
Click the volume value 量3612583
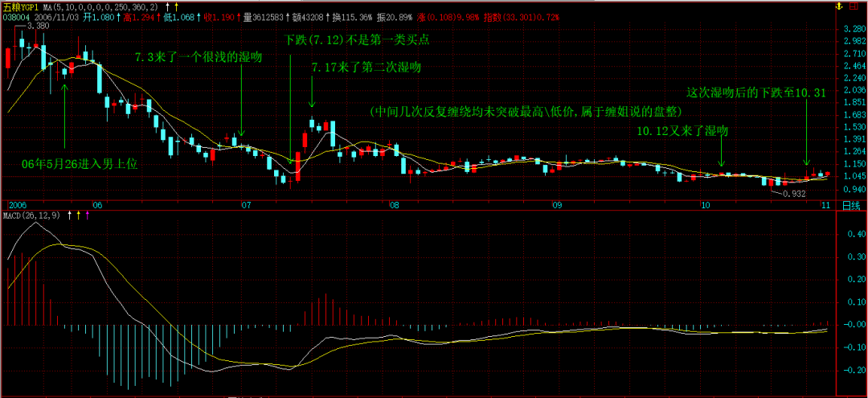click(265, 18)
